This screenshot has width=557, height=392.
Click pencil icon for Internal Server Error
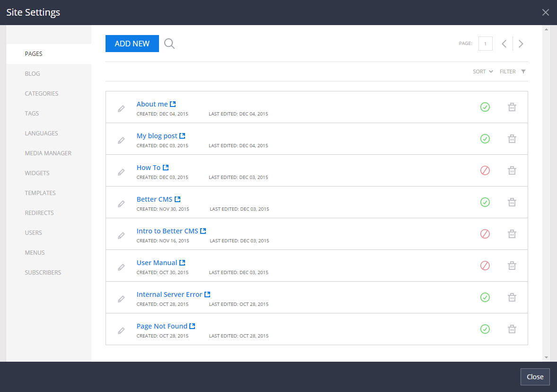(x=121, y=299)
